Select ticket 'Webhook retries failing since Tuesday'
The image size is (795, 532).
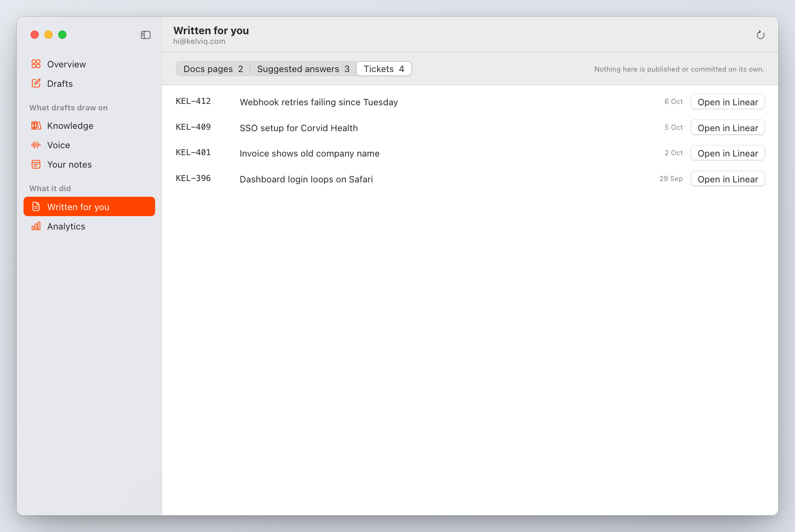point(319,102)
